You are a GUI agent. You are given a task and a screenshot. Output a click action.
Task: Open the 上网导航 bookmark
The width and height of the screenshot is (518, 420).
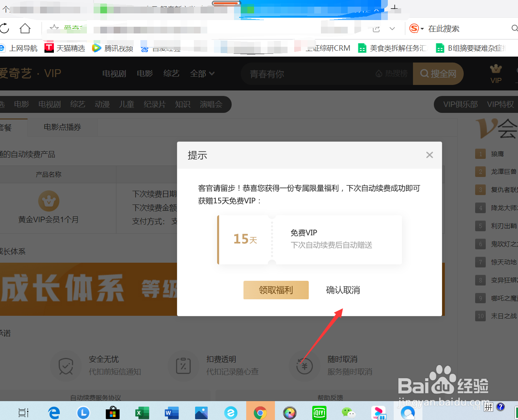(x=19, y=48)
